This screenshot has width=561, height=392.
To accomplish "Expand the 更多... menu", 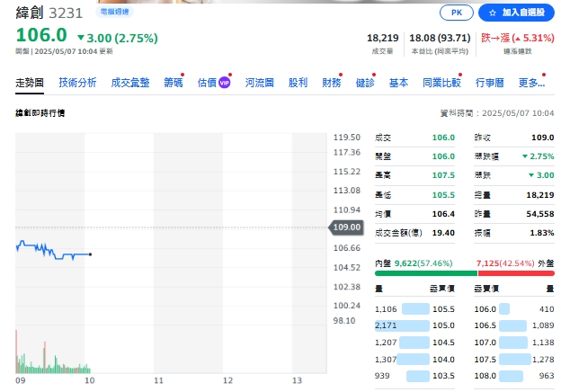I will 531,83.
